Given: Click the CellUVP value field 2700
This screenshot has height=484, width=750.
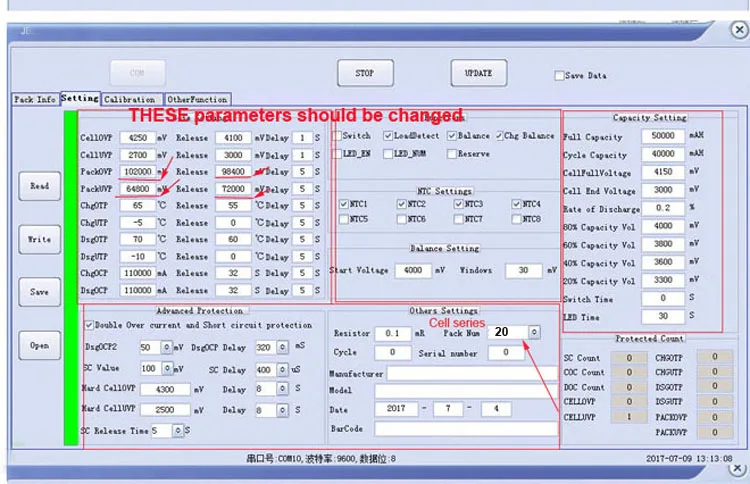Looking at the screenshot, I should coord(138,155).
